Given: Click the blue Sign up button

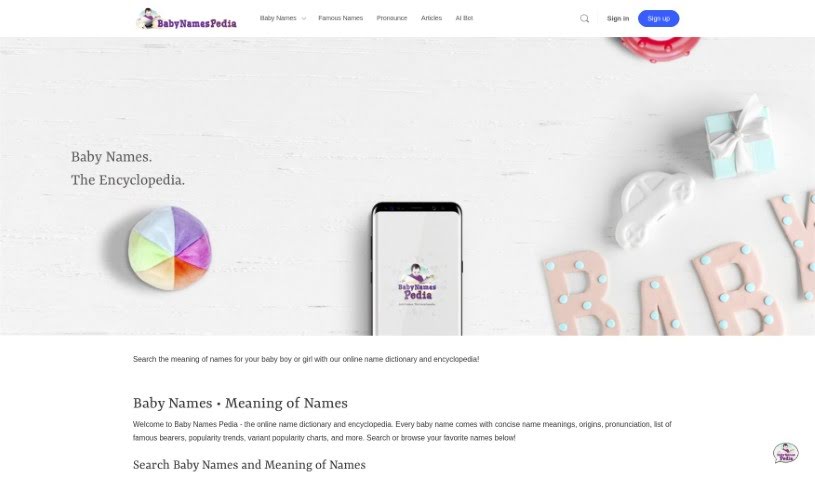Looking at the screenshot, I should (x=659, y=19).
